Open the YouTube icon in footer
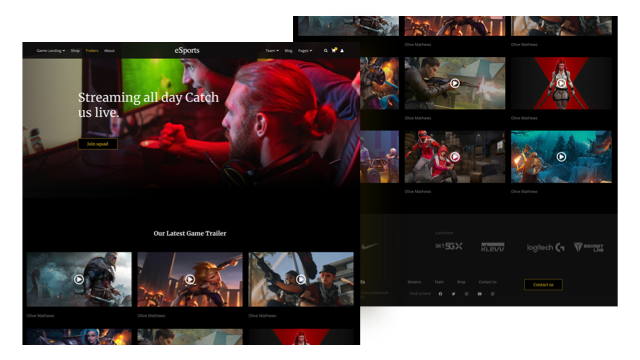640x360 pixels. pyautogui.click(x=480, y=294)
